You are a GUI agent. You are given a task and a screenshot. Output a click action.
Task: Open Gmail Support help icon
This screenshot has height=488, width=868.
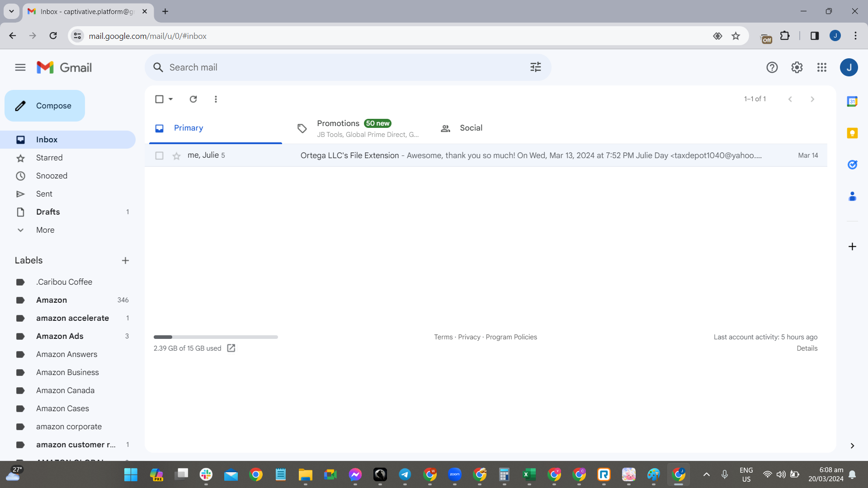772,67
